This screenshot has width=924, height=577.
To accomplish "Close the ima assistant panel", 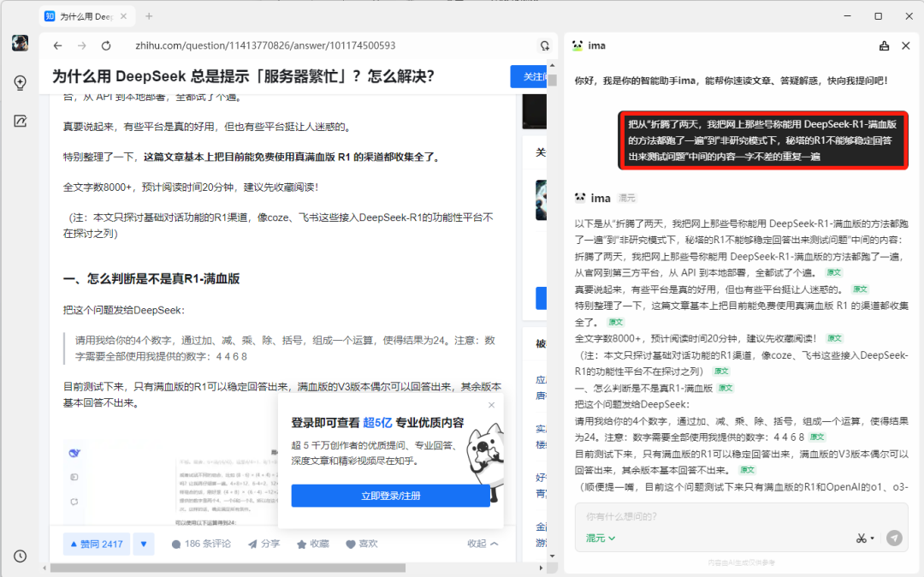I will [906, 45].
